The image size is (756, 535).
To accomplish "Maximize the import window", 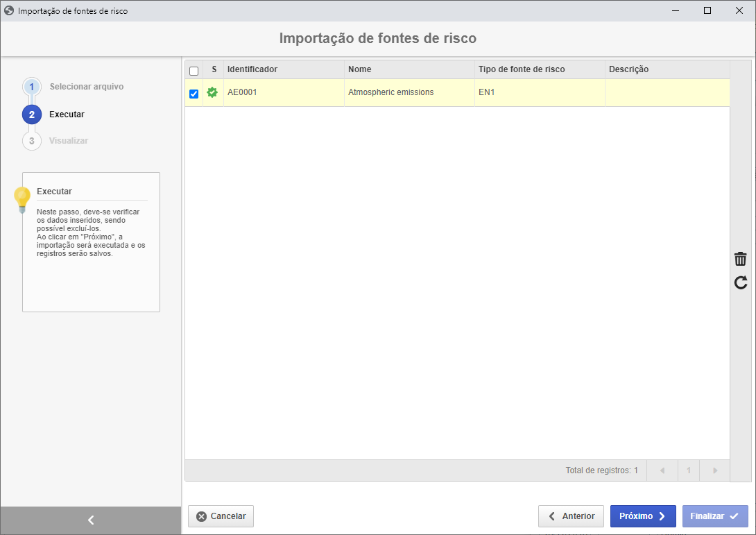I will coord(707,10).
